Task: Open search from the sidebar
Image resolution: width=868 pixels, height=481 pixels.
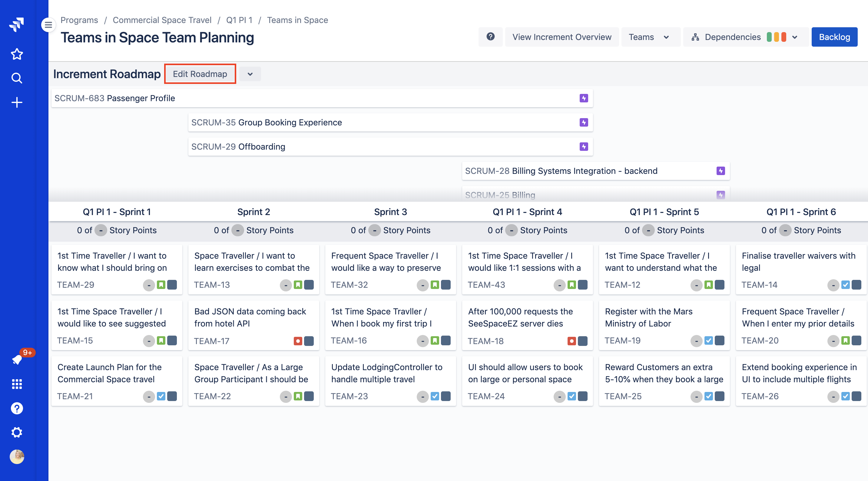Action: coord(17,78)
